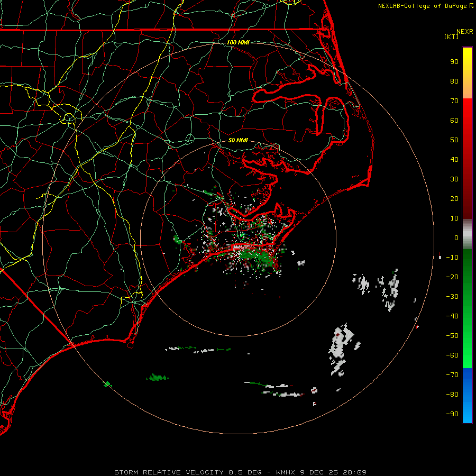The height and width of the screenshot is (476, 476).
Task: Click the -80 value on velocity scale
Action: coord(452,395)
